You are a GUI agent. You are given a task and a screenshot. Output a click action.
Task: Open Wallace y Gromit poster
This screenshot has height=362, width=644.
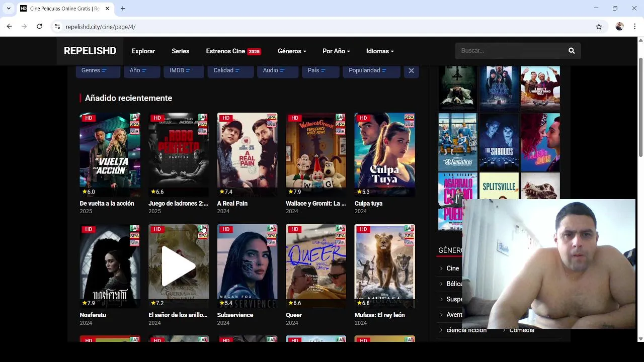click(x=316, y=155)
